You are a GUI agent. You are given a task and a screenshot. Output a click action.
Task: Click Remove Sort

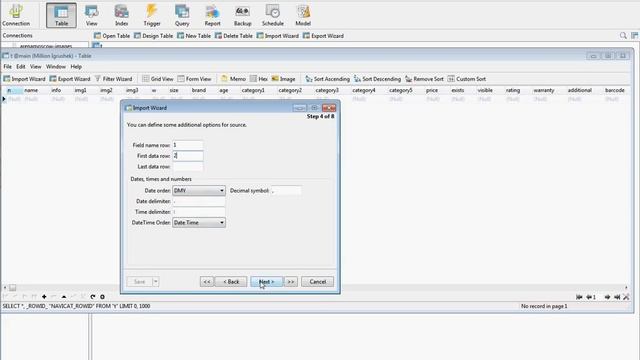point(424,79)
